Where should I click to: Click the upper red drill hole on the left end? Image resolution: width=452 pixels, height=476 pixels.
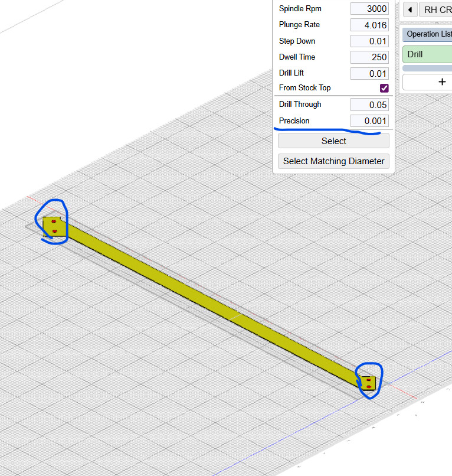[54, 222]
